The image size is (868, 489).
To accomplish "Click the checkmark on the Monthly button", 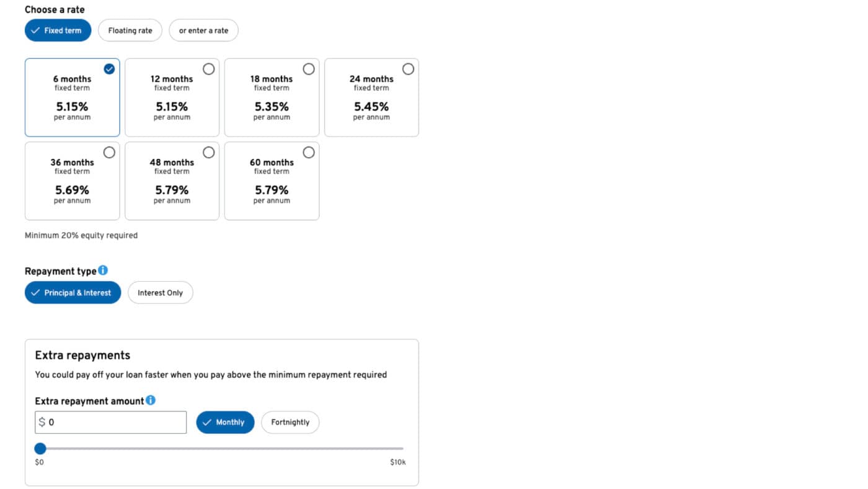I will pos(208,422).
